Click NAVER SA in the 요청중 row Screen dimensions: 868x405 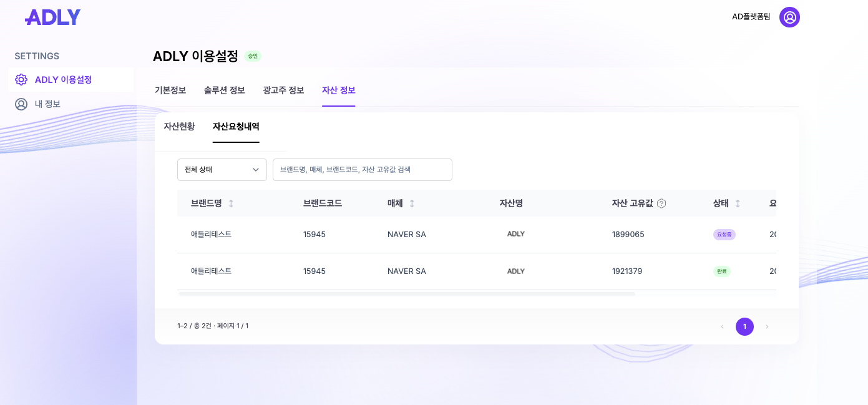[x=407, y=235]
